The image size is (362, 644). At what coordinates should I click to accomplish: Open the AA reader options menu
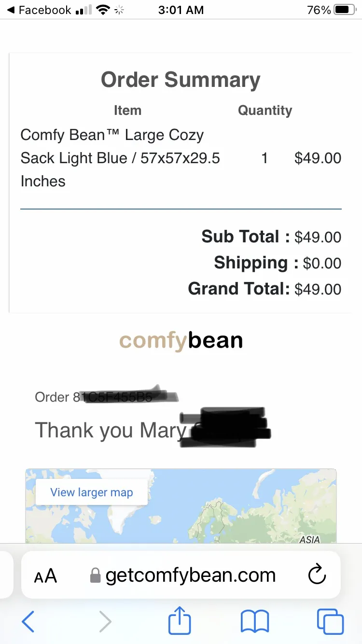click(45, 576)
